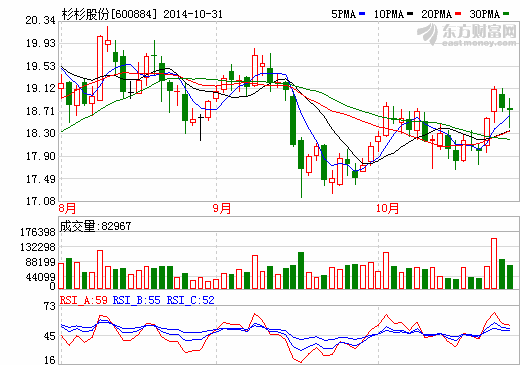This screenshot has width=520, height=365.
Task: Click the volume axis label 132298
Action: 38,247
